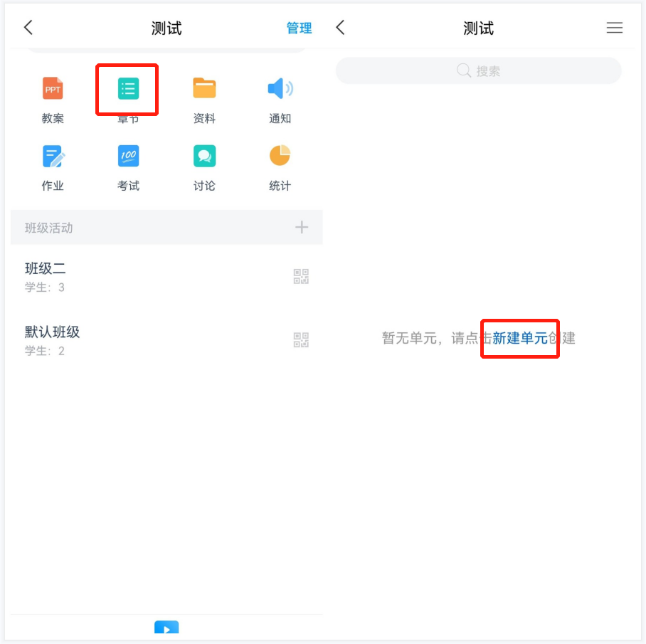Open the 统计 pie chart icon
This screenshot has height=644, width=646.
tap(280, 155)
